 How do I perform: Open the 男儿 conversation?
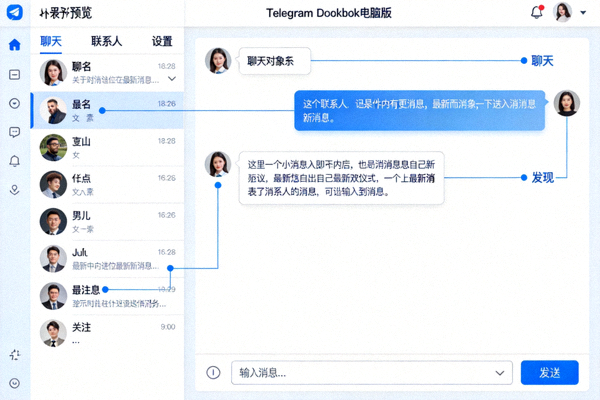point(108,222)
